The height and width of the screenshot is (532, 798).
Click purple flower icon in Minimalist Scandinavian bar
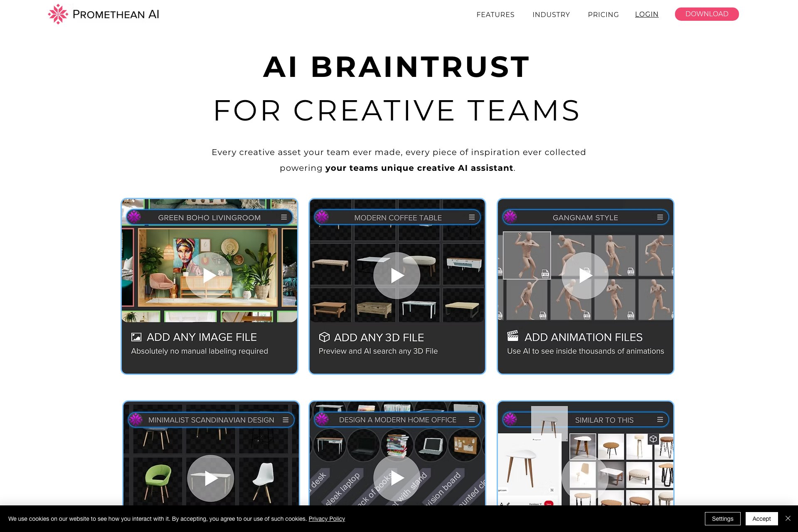coord(136,420)
